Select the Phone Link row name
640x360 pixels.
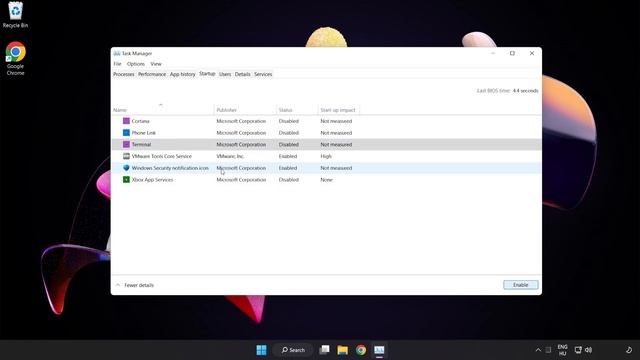point(143,133)
